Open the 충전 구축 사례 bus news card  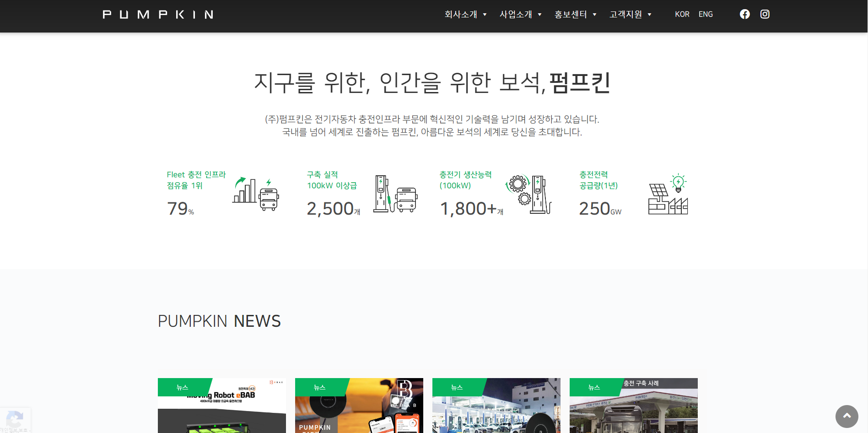(x=634, y=412)
